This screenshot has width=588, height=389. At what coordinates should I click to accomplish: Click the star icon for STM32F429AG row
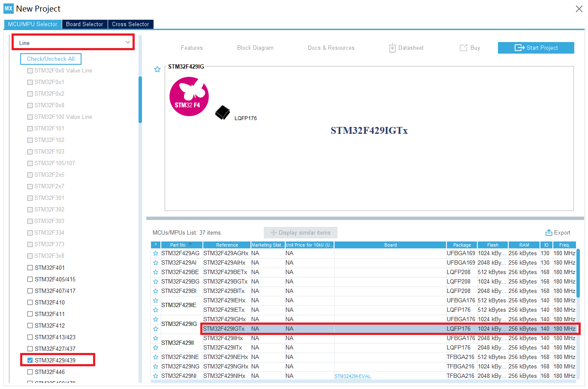point(156,253)
